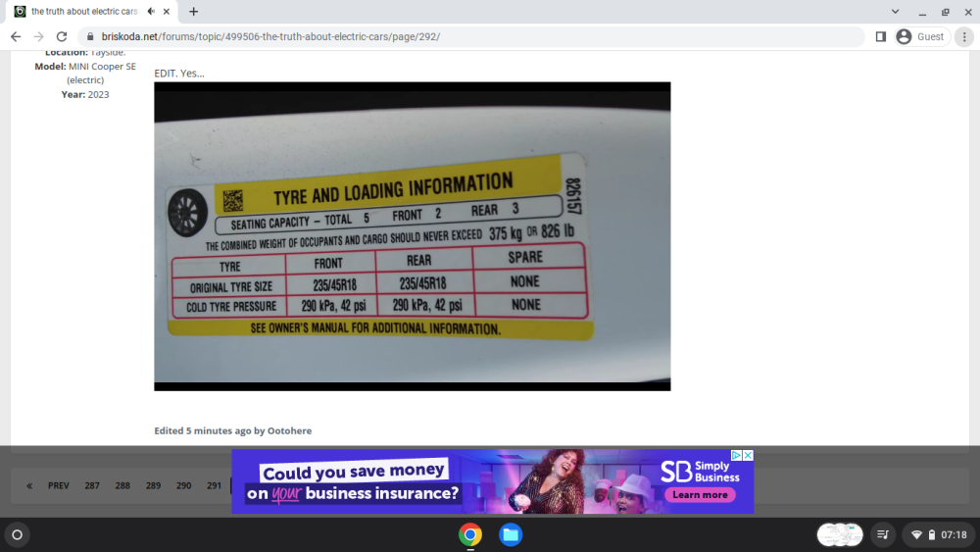
Task: Go to PREV page
Action: [59, 485]
